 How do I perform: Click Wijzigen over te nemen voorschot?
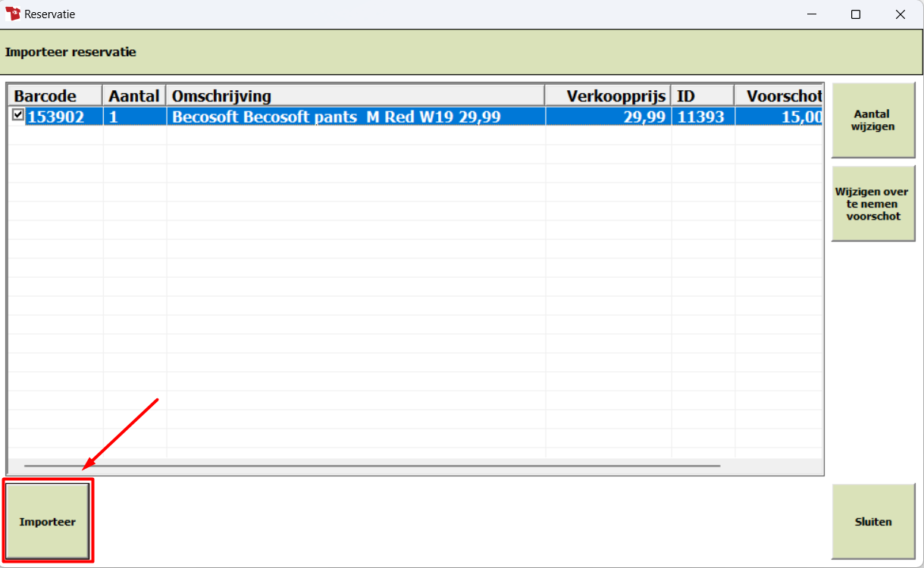point(873,204)
